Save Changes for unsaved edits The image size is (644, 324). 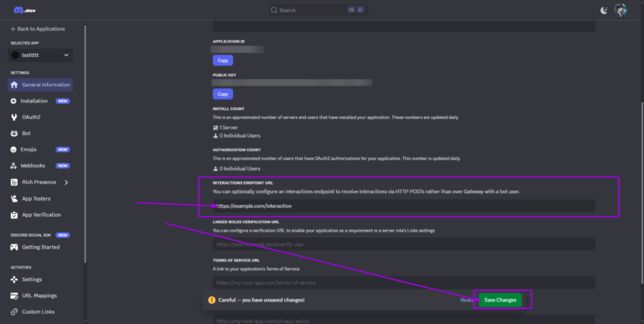coord(500,300)
